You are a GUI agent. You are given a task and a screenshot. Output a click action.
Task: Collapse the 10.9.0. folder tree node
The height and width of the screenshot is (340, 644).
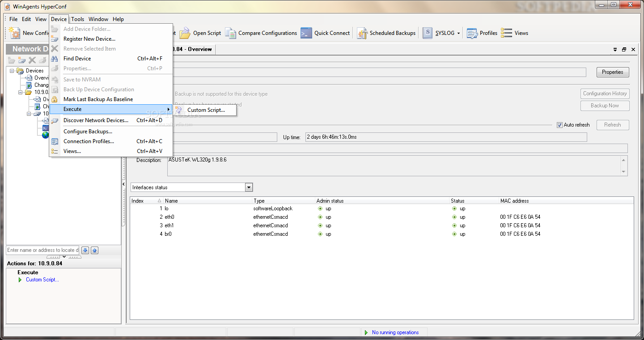(x=20, y=92)
